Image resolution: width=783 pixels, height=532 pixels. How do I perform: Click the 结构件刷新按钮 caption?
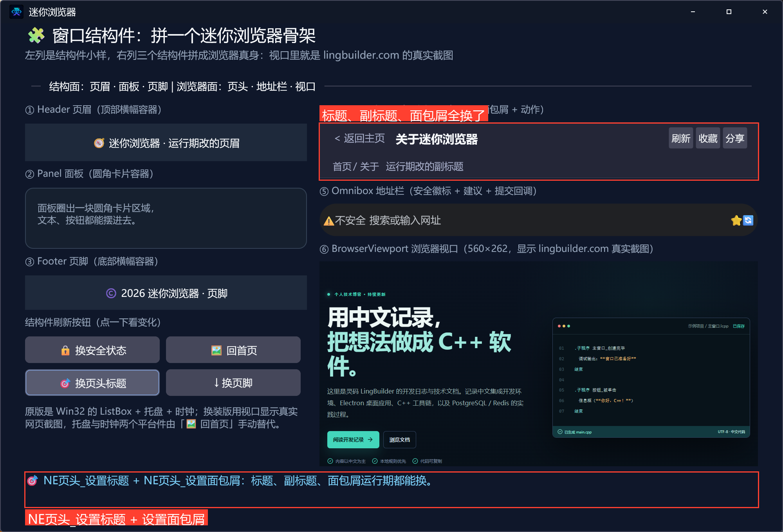point(93,322)
